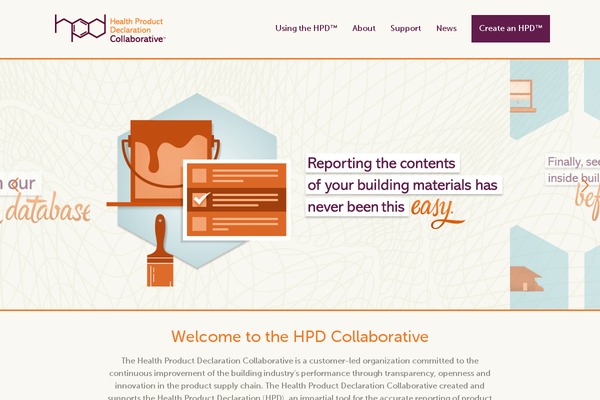Click the checklist card graphic
The height and width of the screenshot is (400, 600).
(236, 200)
